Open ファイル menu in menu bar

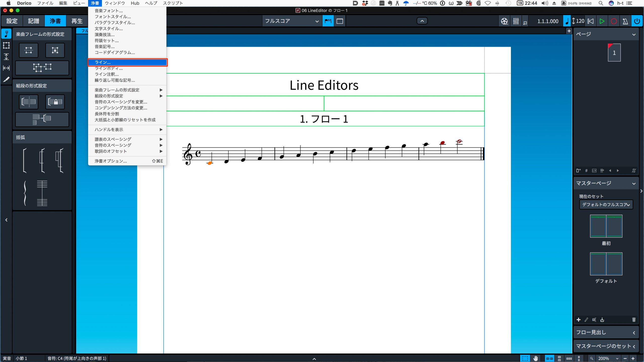pos(45,3)
